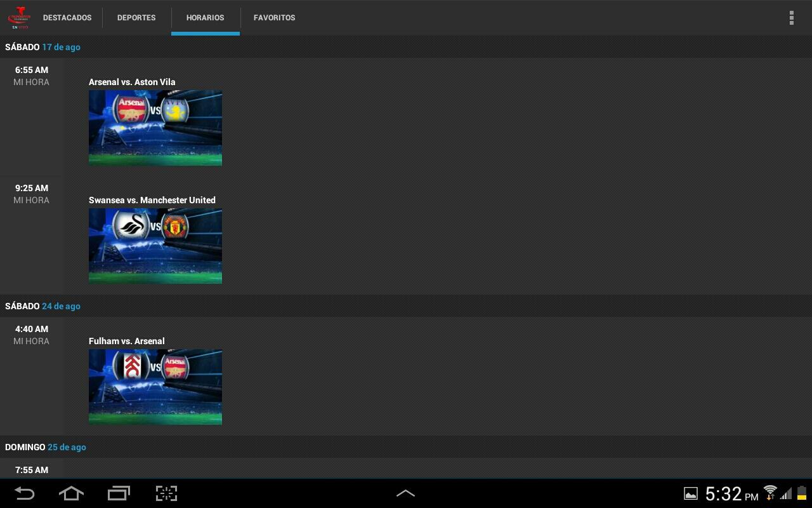The image size is (812, 508).
Task: Tap the Swansea vs. Manchester United title
Action: [152, 200]
